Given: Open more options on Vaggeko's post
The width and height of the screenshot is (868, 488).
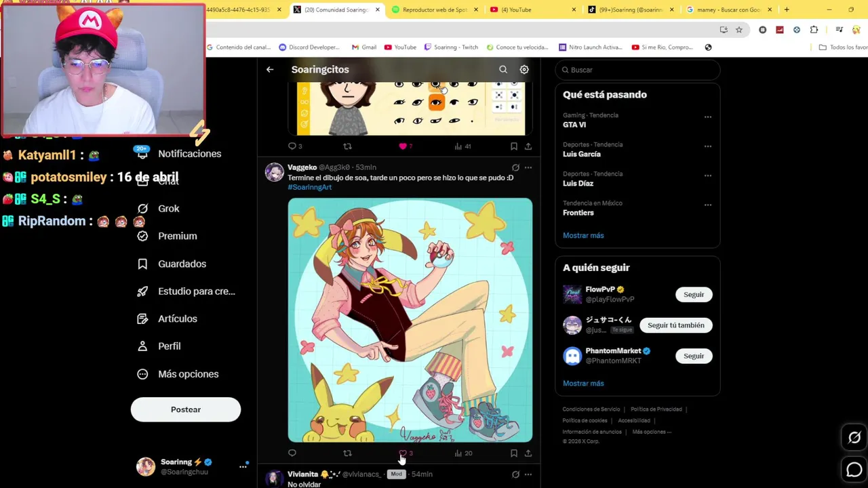Looking at the screenshot, I should tap(528, 167).
